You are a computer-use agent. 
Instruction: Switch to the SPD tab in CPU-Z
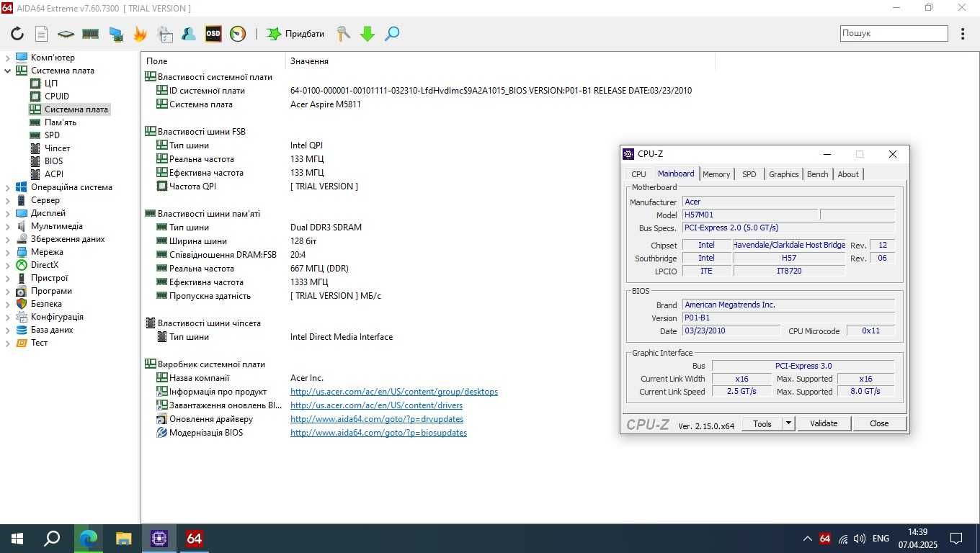tap(749, 174)
